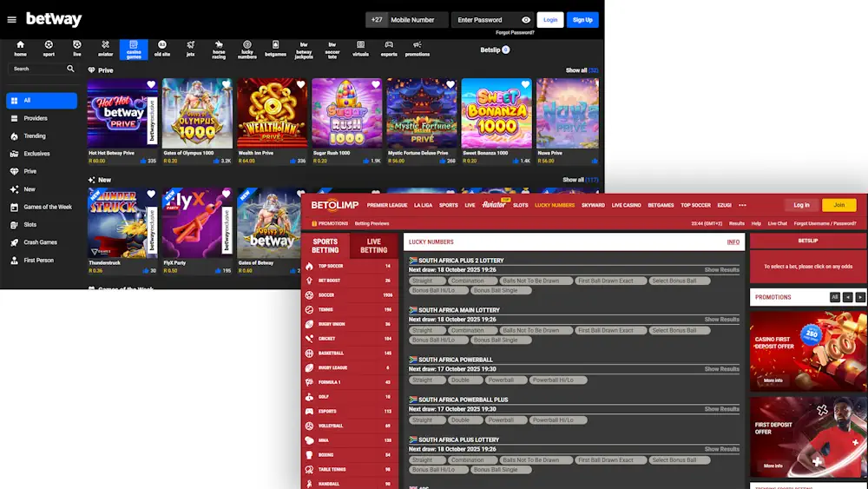Favorite the Hot Hot Betway Prive game
Image resolution: width=868 pixels, height=489 pixels.
pyautogui.click(x=151, y=85)
